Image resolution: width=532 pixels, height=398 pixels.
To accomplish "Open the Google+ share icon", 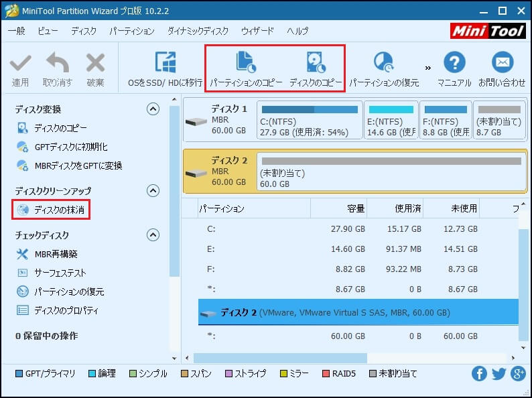I will pyautogui.click(x=519, y=374).
